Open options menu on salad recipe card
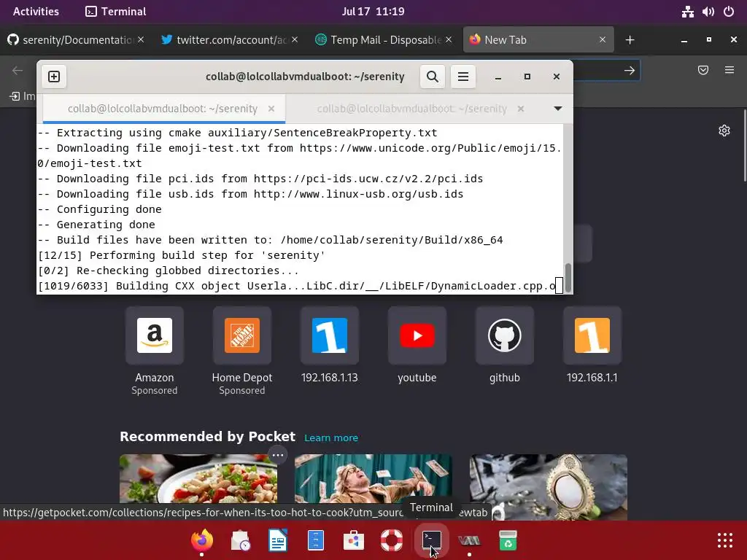This screenshot has width=747, height=560. [x=278, y=455]
